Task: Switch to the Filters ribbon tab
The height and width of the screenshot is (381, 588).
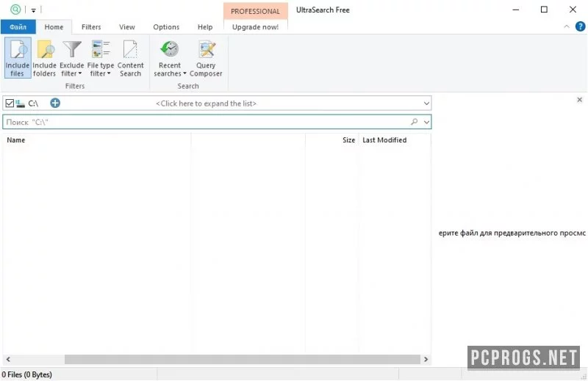Action: point(91,27)
